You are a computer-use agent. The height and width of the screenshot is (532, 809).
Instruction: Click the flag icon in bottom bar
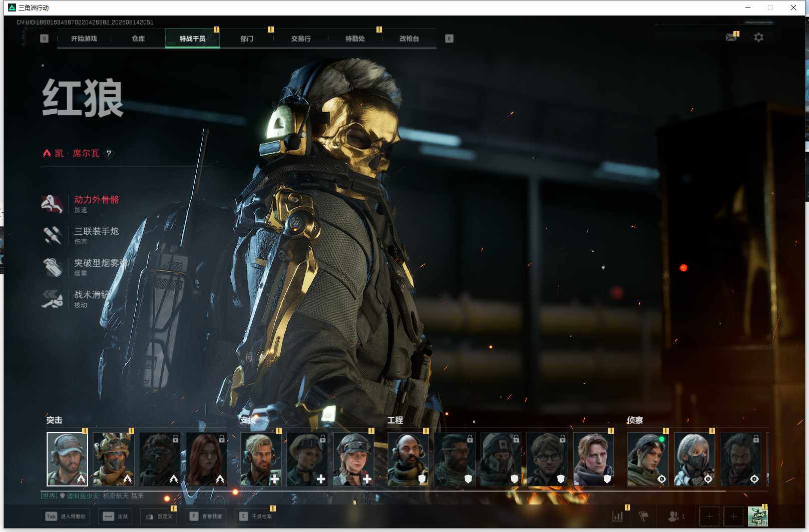(x=643, y=516)
